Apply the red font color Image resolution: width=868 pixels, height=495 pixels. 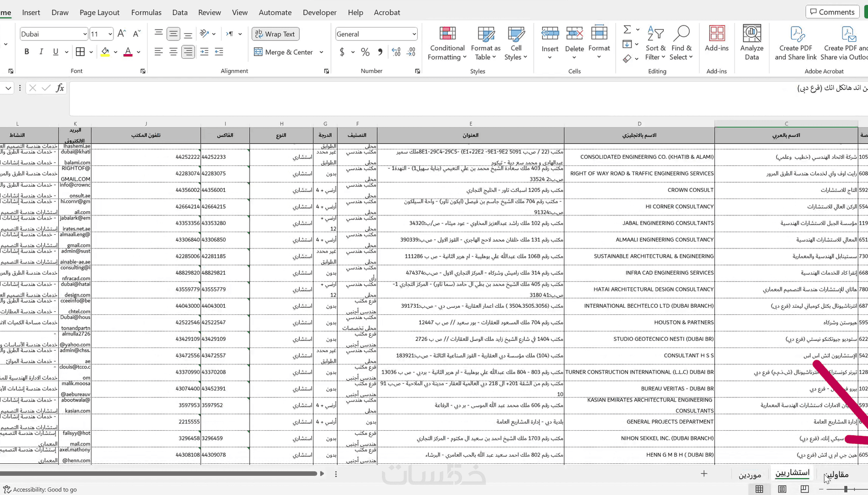(128, 52)
